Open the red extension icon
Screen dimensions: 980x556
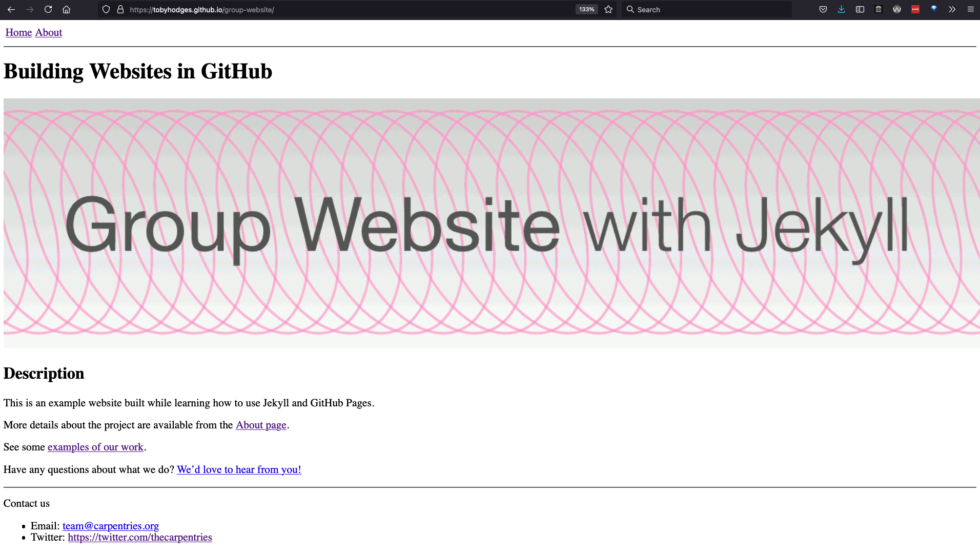pyautogui.click(x=915, y=9)
